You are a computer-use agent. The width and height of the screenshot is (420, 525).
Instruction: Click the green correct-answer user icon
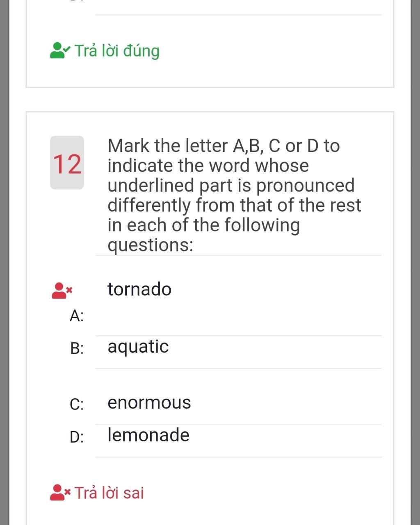click(x=60, y=50)
